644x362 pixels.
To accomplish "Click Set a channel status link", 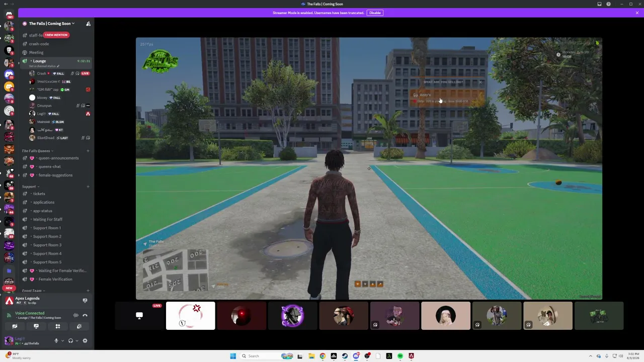I will (x=44, y=66).
